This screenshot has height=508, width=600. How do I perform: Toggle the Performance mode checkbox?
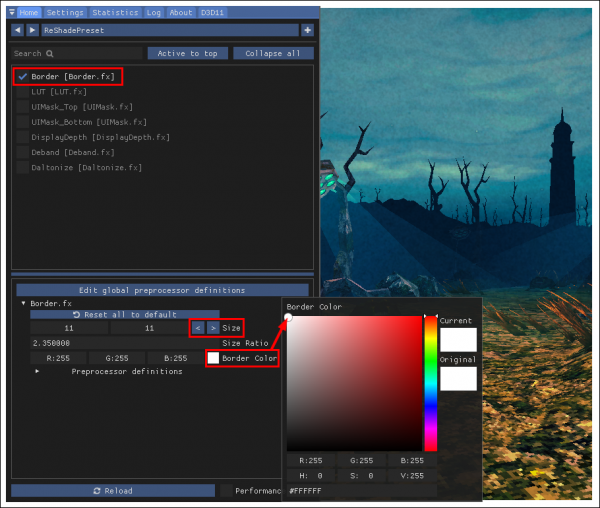coord(226,491)
